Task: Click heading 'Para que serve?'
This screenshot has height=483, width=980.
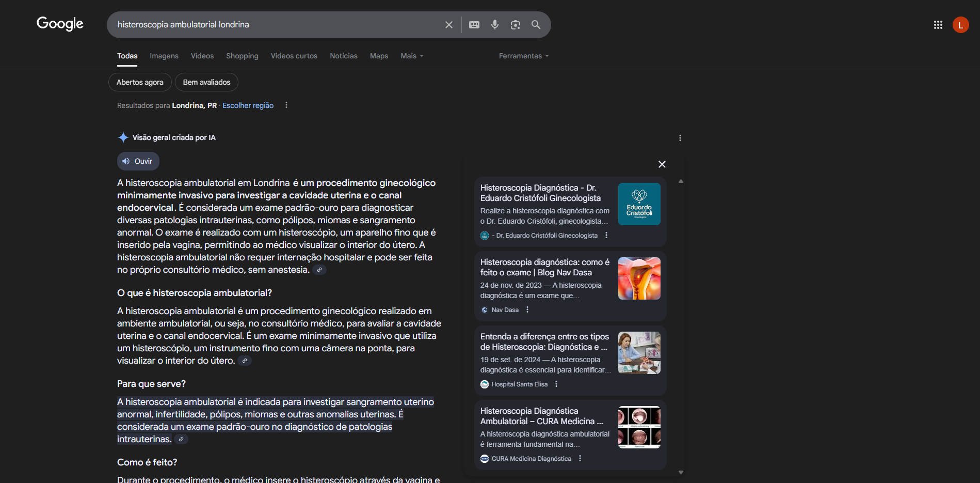Action: coord(151,384)
